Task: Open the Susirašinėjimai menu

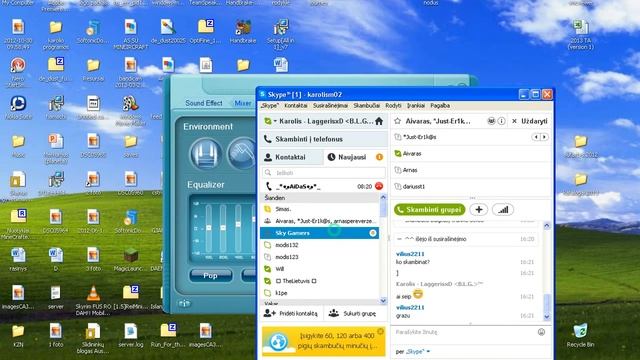Action: [x=330, y=105]
